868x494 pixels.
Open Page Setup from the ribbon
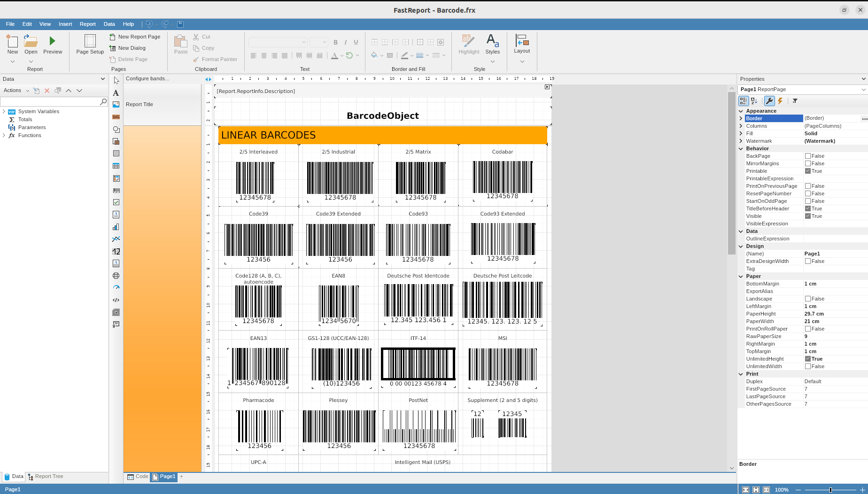pyautogui.click(x=90, y=45)
